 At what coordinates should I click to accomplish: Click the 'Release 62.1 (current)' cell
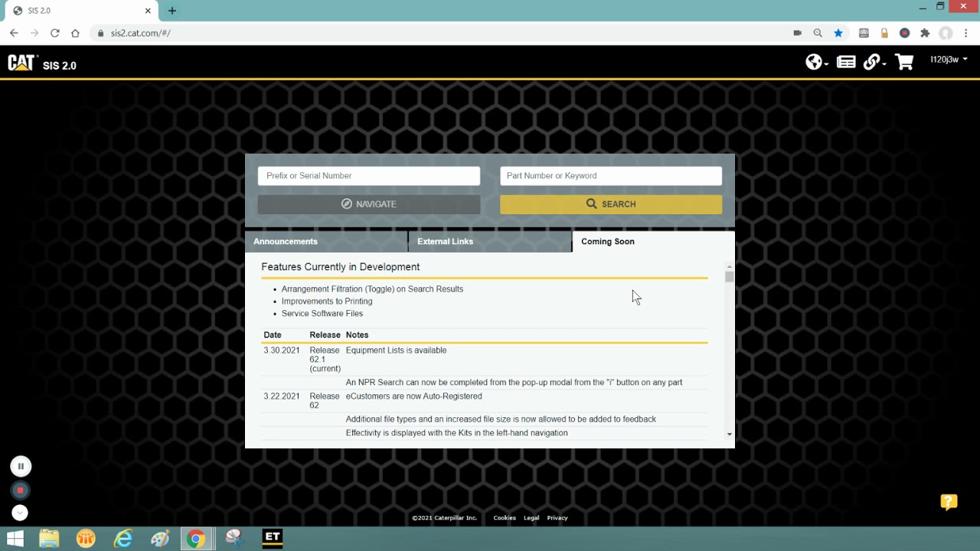tap(325, 360)
